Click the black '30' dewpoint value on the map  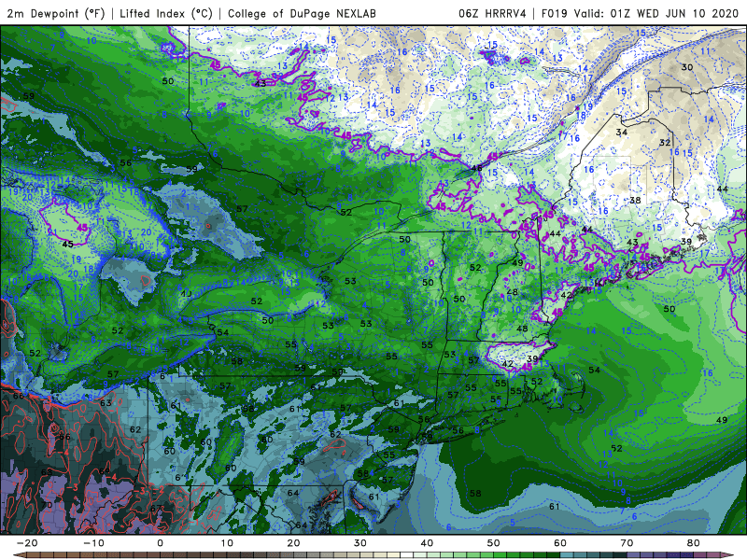pos(687,67)
